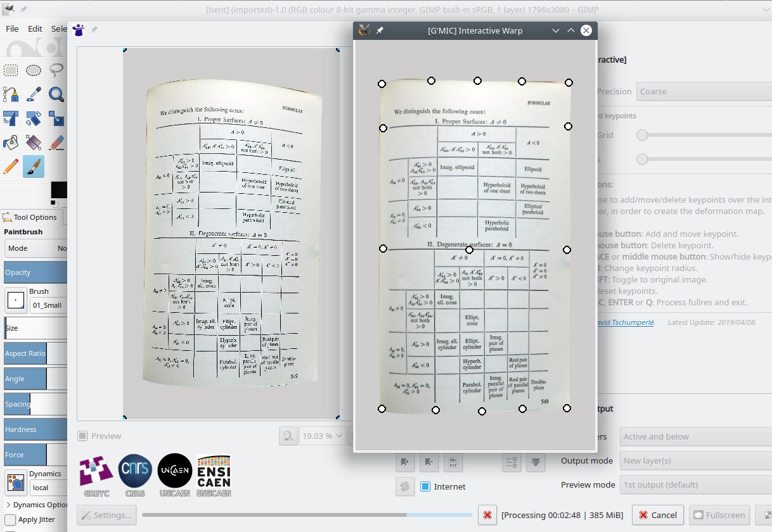This screenshot has height=532, width=772.
Task: Select the Ellipse Select tool
Action: [x=34, y=70]
